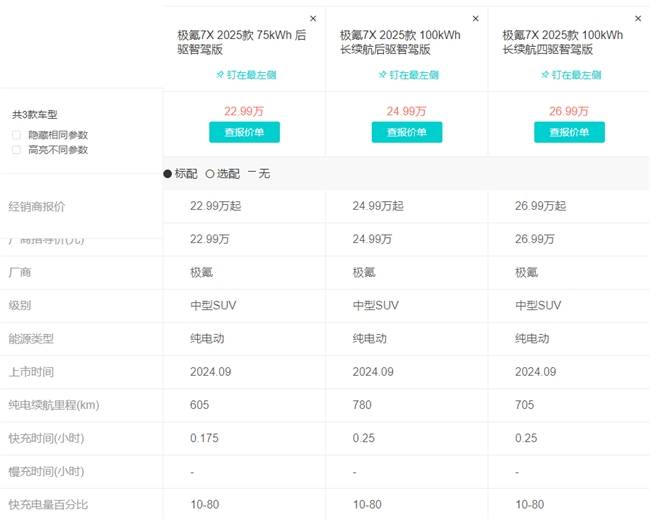Click the 选配 hollow circle legend
Screen dimensions: 650x521
coord(223,174)
